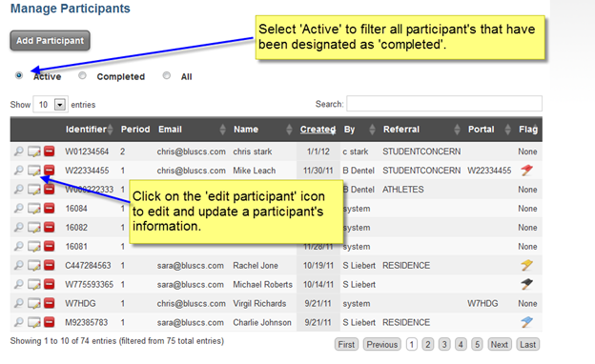Click blue flag for Charlie Johnson

click(526, 322)
